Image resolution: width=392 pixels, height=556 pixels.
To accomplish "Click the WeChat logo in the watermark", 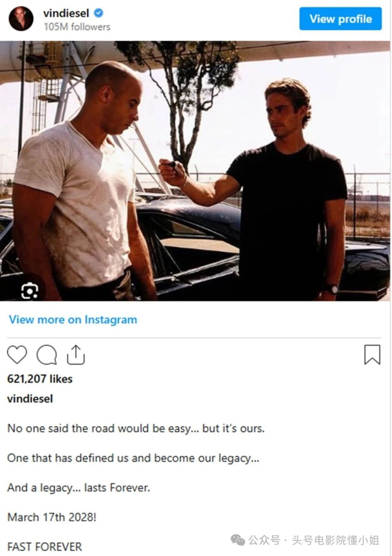I will pyautogui.click(x=238, y=540).
